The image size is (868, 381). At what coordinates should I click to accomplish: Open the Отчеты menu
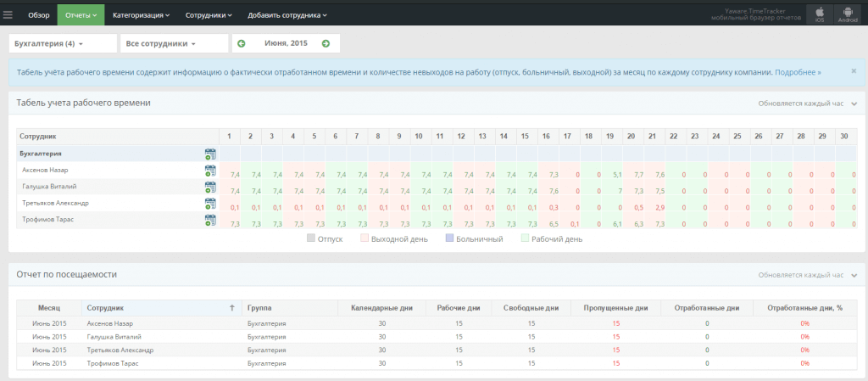(x=81, y=14)
